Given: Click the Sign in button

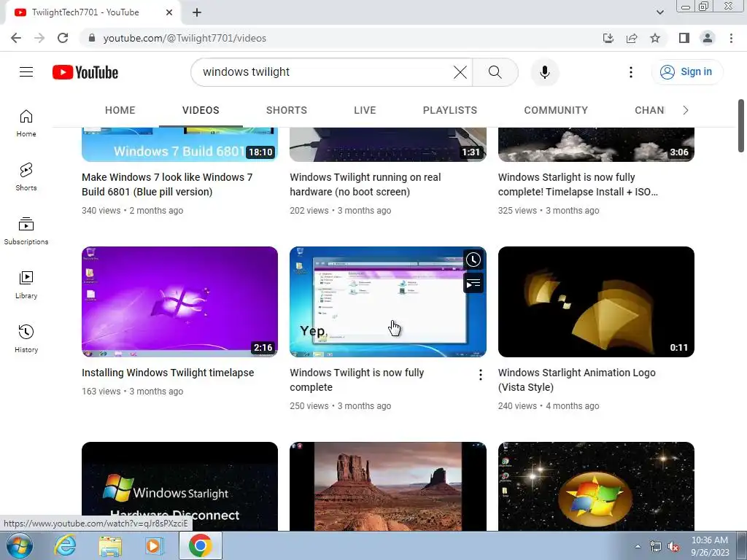Looking at the screenshot, I should [x=687, y=72].
